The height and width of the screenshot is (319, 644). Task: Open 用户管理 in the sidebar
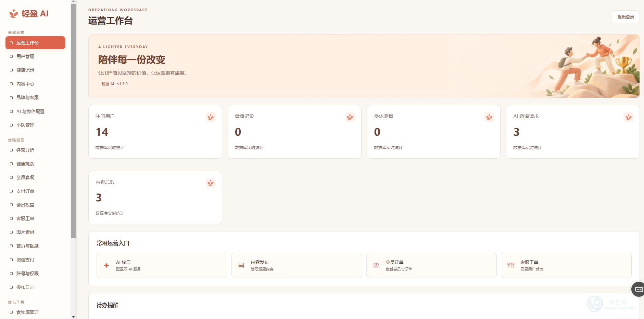coord(35,56)
